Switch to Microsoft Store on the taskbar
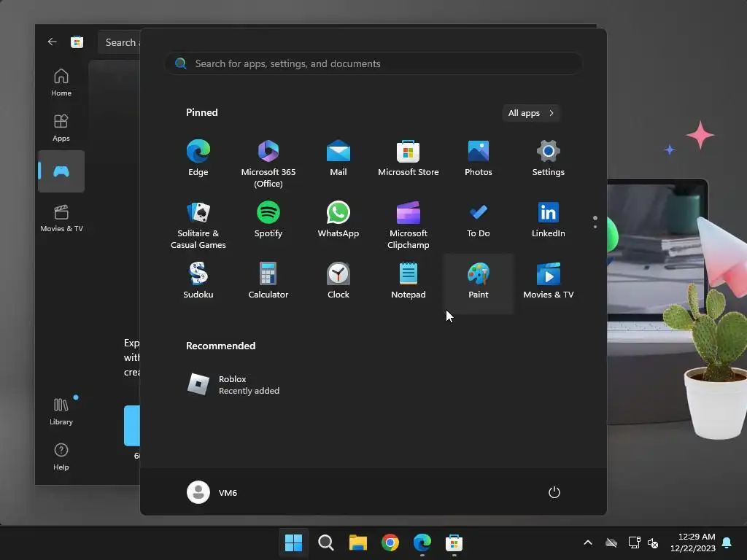The height and width of the screenshot is (560, 747). 454,542
